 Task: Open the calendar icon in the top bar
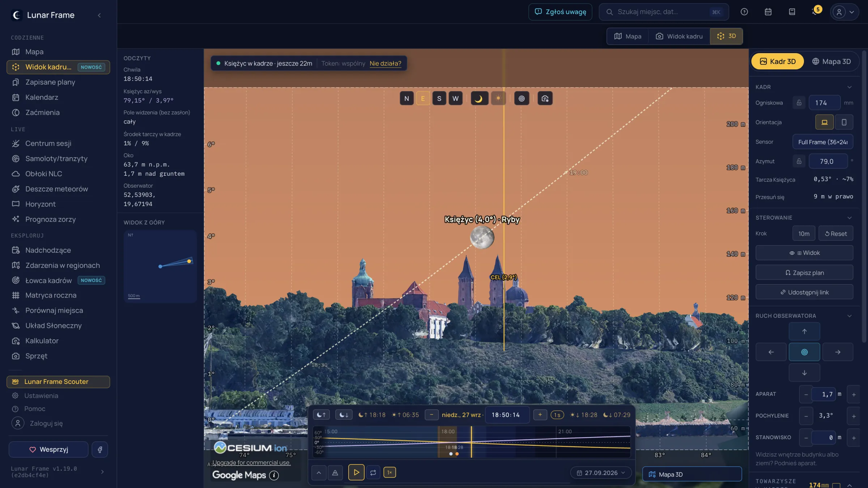pos(768,12)
